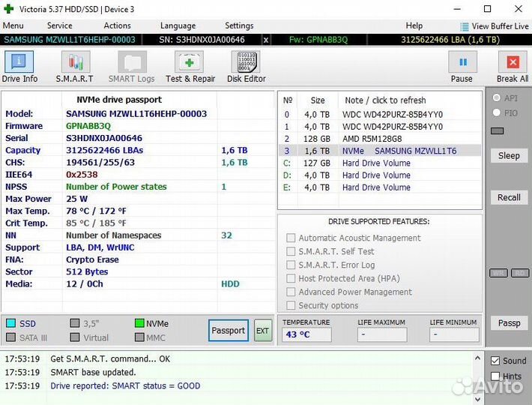Screen dimensions: 532x405
Task: Enable the Hints checkbox
Action: pyautogui.click(x=495, y=376)
